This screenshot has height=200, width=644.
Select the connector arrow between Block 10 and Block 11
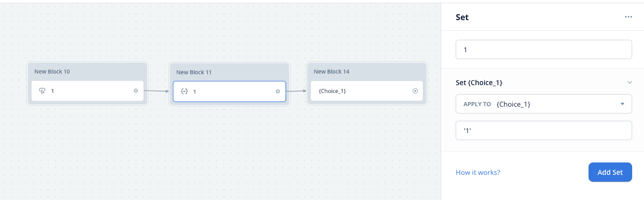pos(156,91)
